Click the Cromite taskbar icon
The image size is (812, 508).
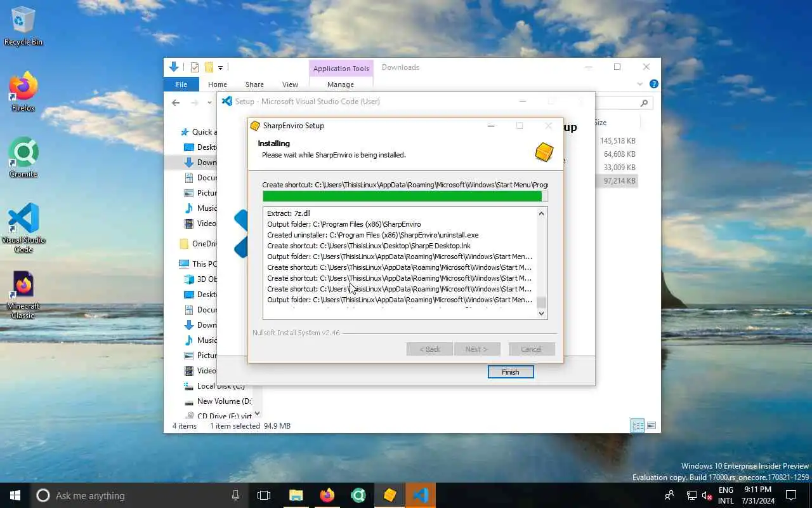click(358, 495)
